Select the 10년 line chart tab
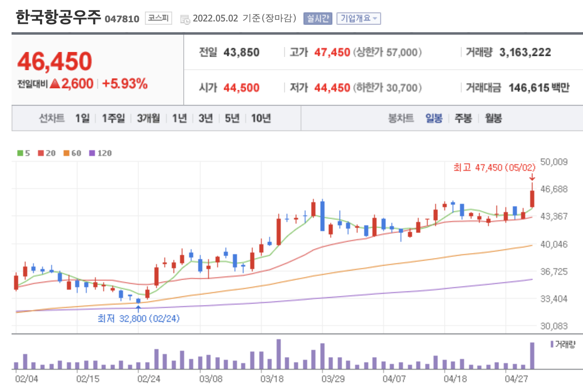This screenshot has height=392, width=583. pyautogui.click(x=261, y=118)
